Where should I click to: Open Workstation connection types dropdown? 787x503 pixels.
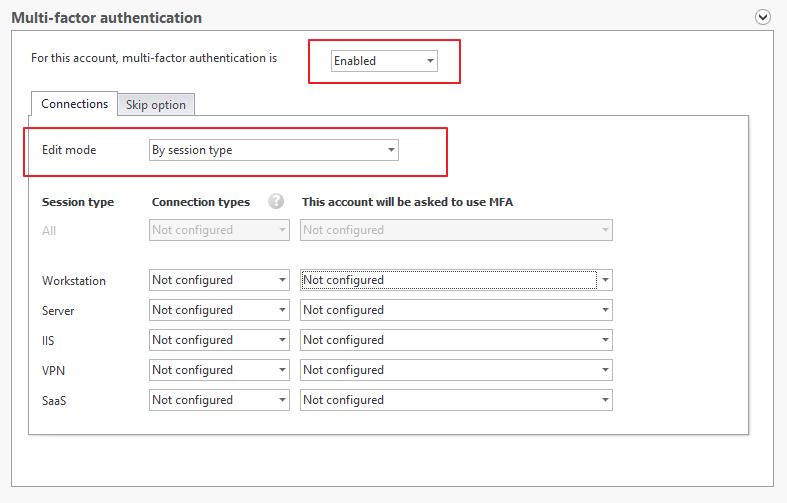(219, 280)
